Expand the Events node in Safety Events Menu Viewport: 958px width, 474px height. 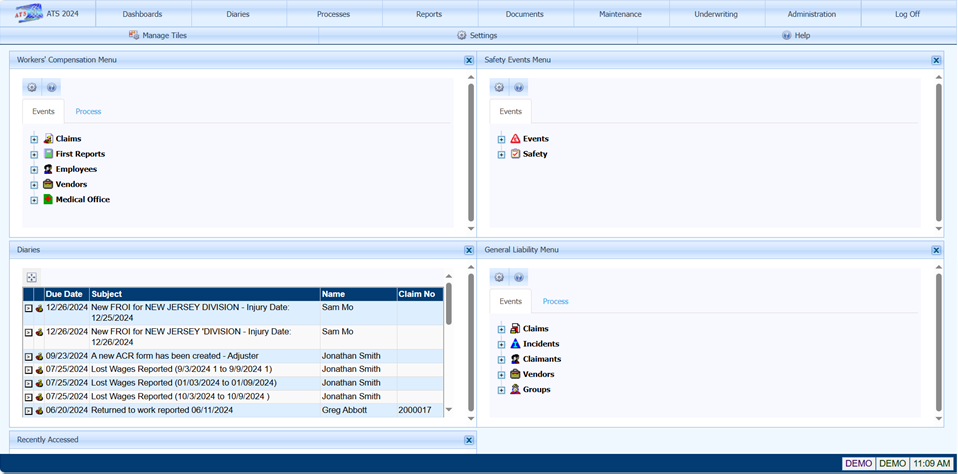[501, 139]
